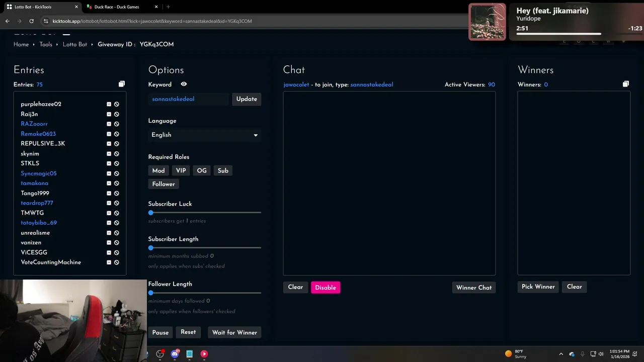Ban totoybibo_69 using the block icon
The image size is (644, 362).
tap(116, 223)
